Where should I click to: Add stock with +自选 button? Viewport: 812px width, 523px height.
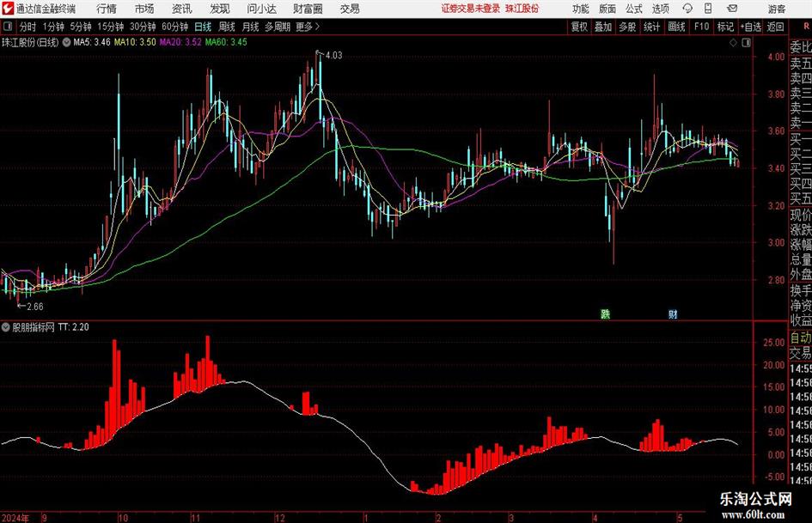tap(751, 27)
